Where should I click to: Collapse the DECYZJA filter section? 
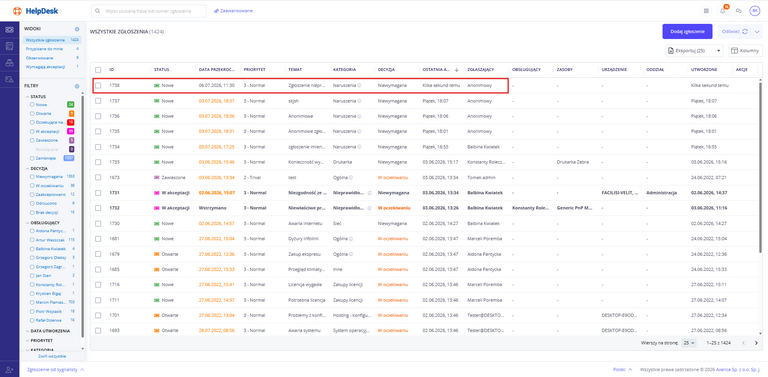click(36, 168)
